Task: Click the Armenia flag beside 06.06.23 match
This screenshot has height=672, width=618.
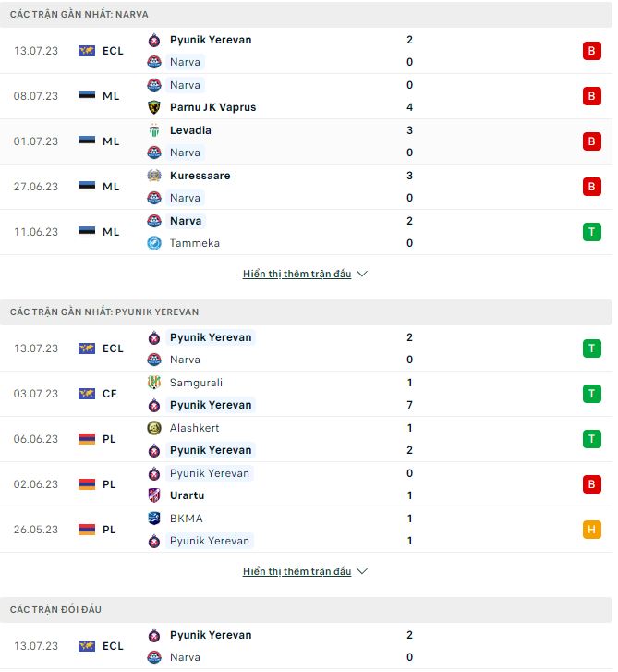Action: tap(87, 439)
